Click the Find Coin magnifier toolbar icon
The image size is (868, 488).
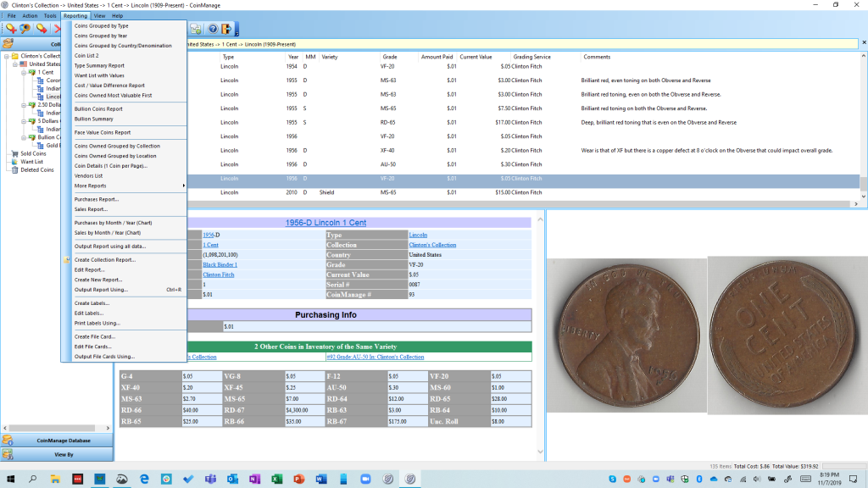(25, 28)
